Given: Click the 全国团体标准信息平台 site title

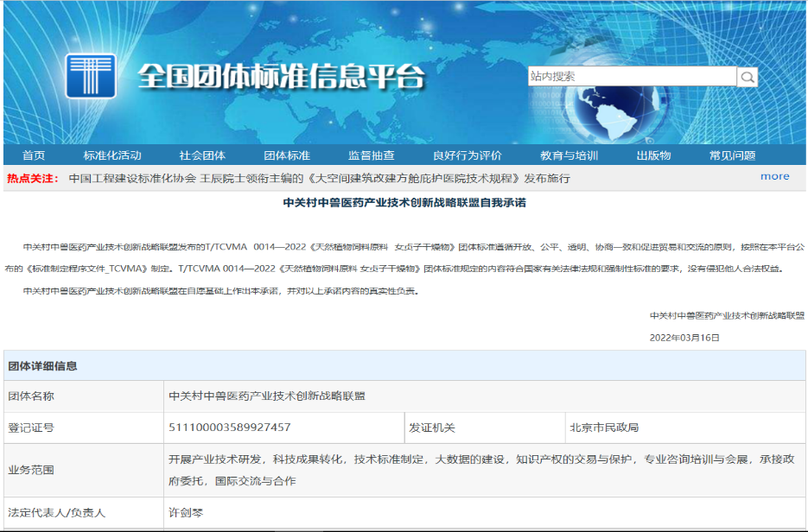Looking at the screenshot, I should pos(282,77).
